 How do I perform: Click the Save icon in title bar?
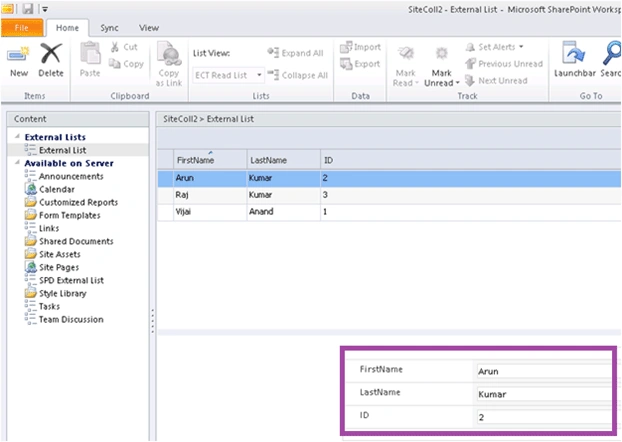coord(27,8)
